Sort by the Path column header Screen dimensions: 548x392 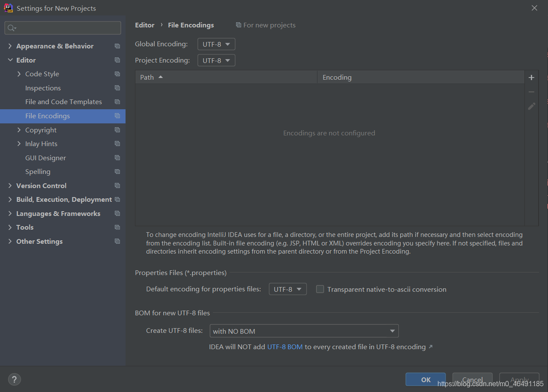pos(226,78)
